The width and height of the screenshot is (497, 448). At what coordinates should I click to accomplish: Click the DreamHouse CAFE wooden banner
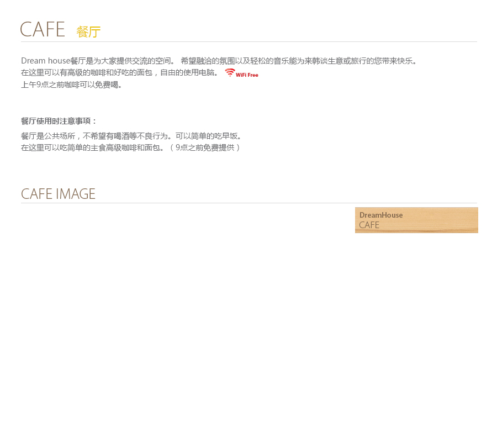(416, 220)
